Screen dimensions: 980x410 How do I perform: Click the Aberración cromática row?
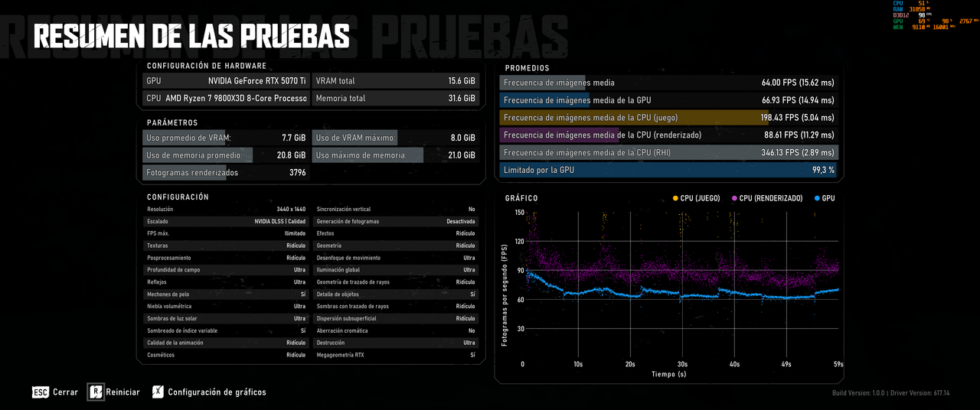click(x=396, y=330)
